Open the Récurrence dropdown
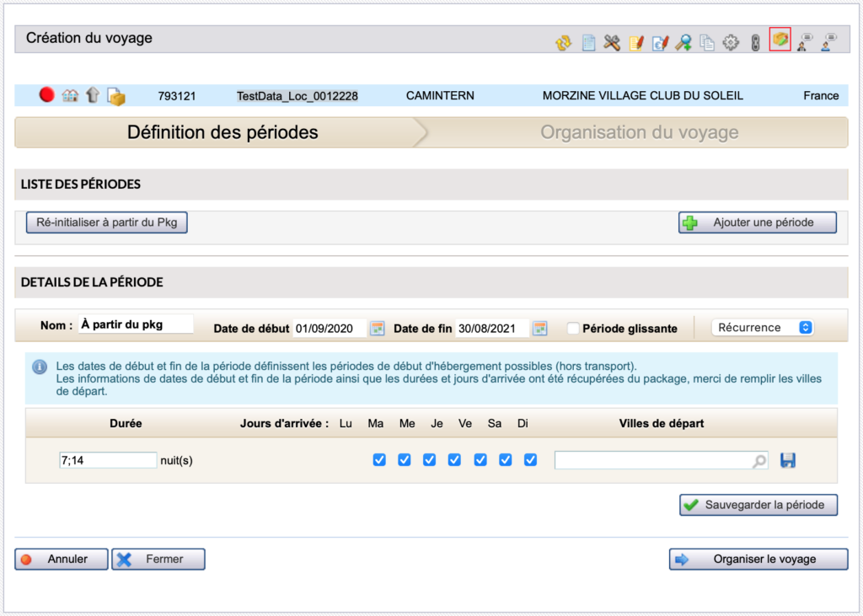The width and height of the screenshot is (863, 616). 762,328
